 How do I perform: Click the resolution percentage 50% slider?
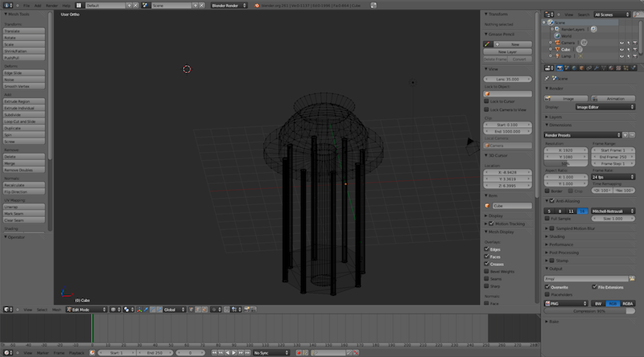[566, 163]
